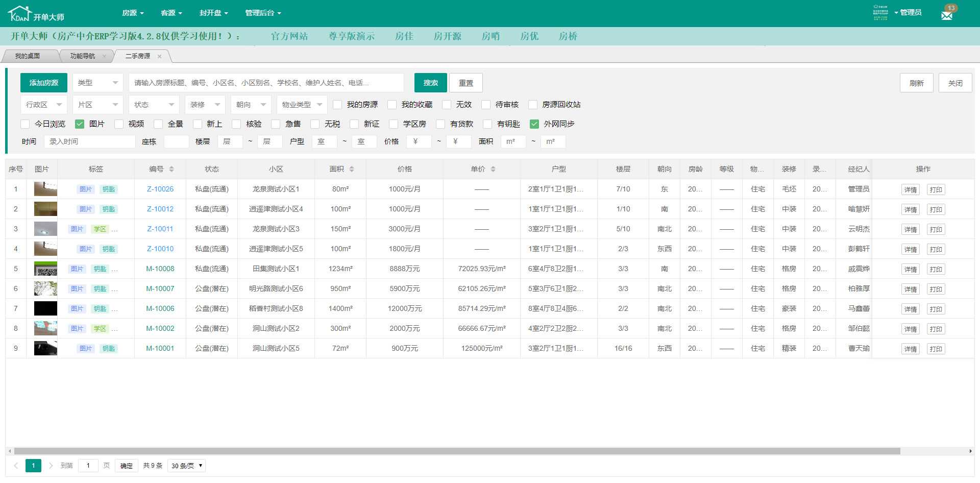The image size is (980, 483).
Task: Open the 装修 filter dropdown
Action: (205, 104)
